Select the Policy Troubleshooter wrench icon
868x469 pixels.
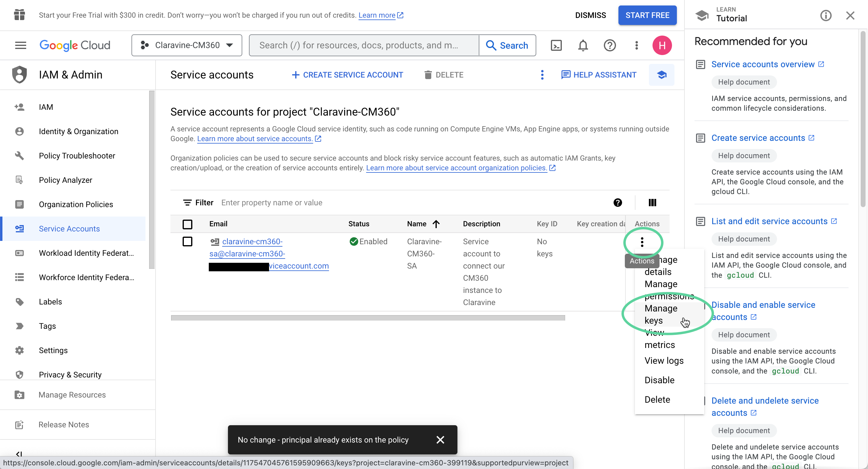19,155
